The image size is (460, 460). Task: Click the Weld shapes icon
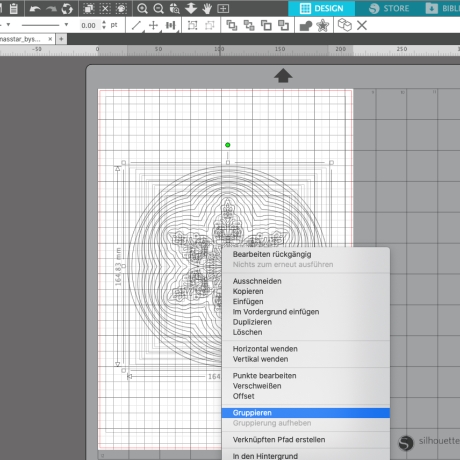(306, 26)
